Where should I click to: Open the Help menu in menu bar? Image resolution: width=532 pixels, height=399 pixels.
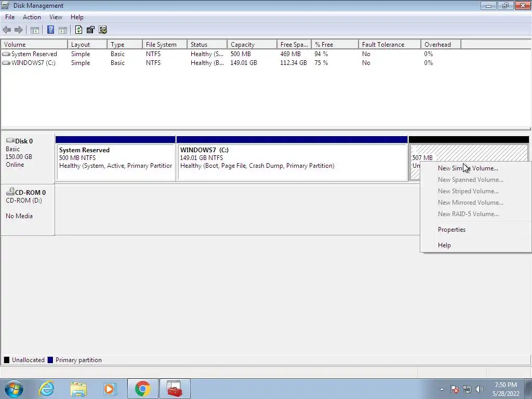click(77, 17)
